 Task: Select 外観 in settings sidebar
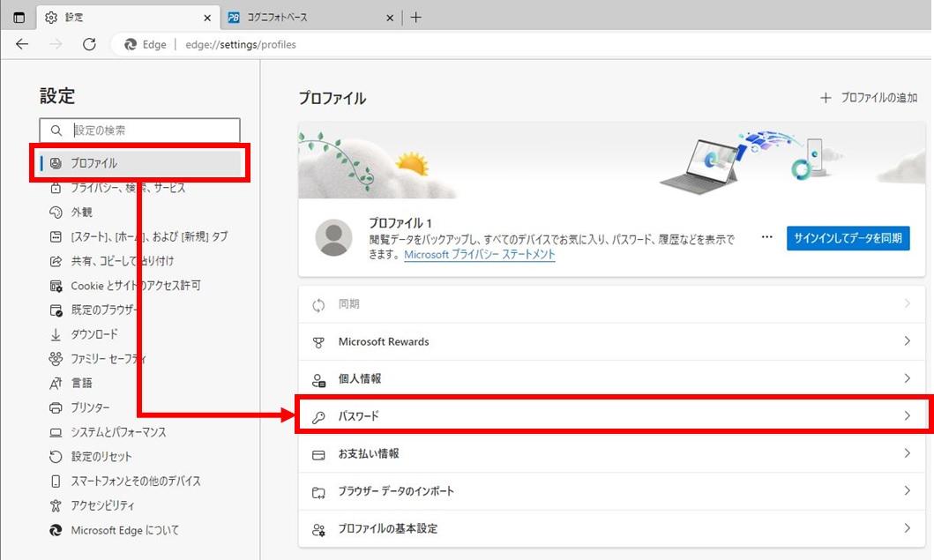82,213
